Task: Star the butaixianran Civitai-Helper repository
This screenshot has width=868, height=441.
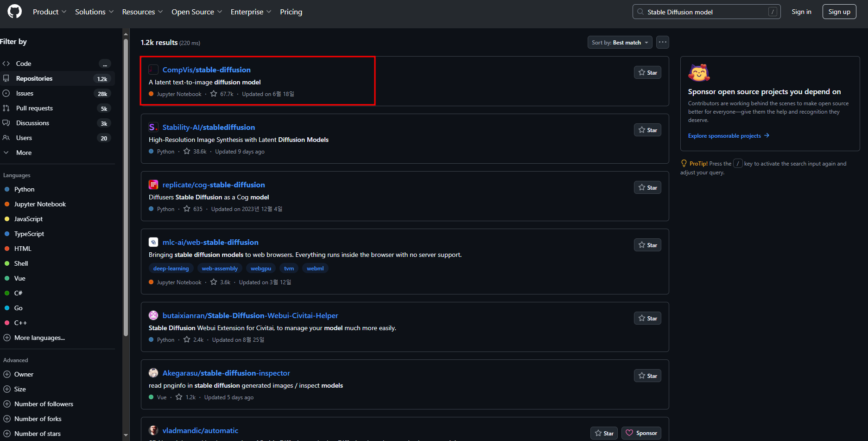Action: tap(647, 318)
